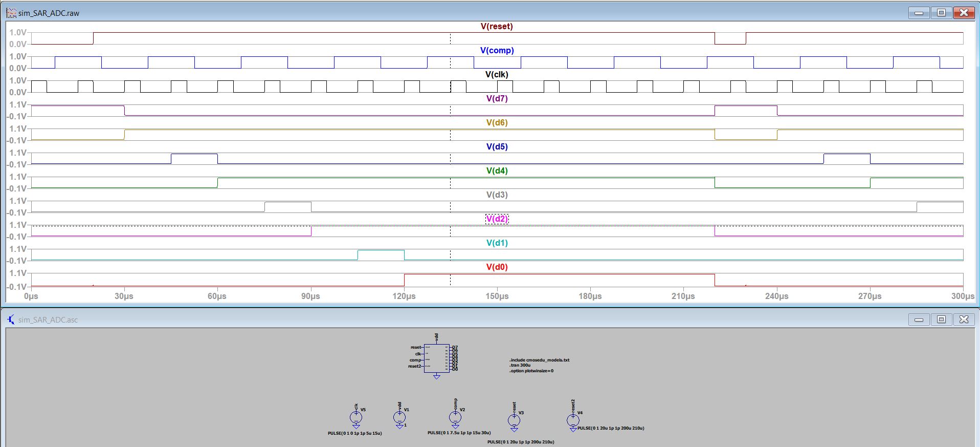
Task: Click the waveform window icon in title bar
Action: pos(11,13)
